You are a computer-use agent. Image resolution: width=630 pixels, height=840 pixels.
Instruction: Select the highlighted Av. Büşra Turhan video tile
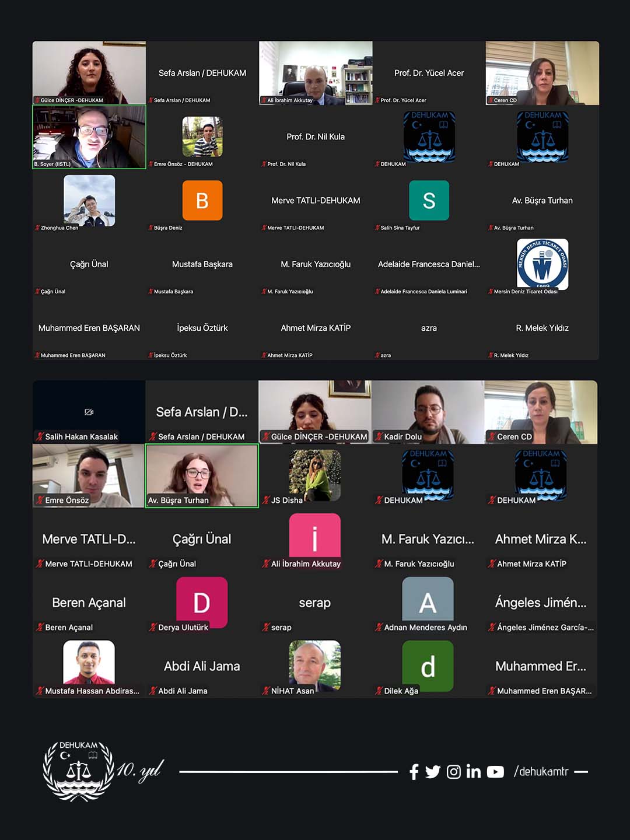coord(202,475)
